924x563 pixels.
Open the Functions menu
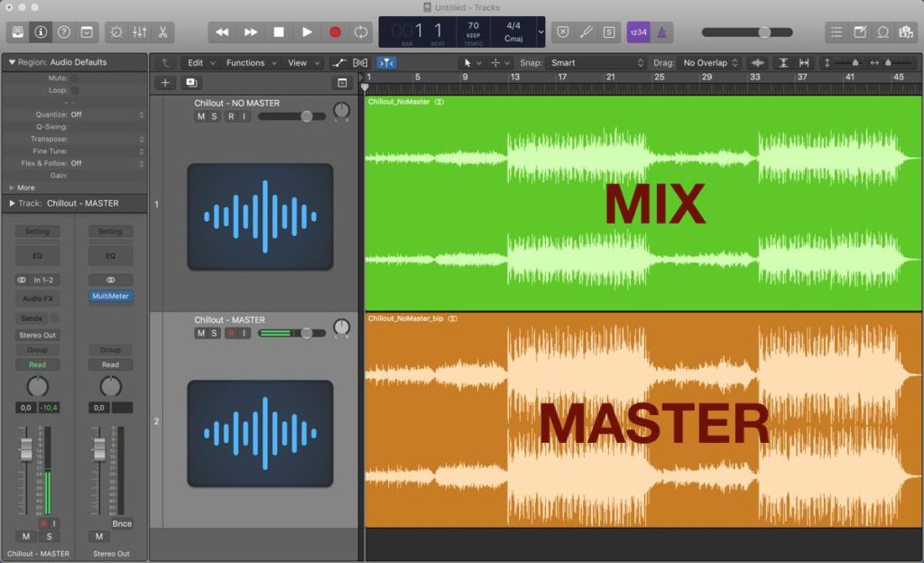coord(251,63)
